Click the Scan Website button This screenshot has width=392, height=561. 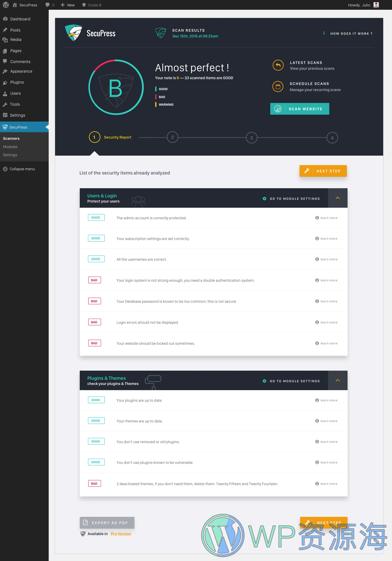pyautogui.click(x=300, y=109)
